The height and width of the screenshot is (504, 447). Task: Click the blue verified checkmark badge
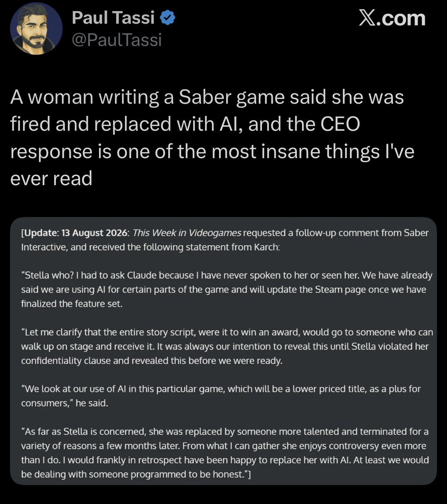[x=168, y=18]
